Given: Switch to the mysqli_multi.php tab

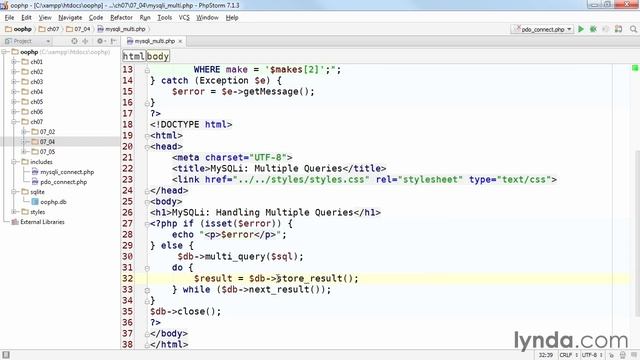Looking at the screenshot, I should click(x=154, y=41).
